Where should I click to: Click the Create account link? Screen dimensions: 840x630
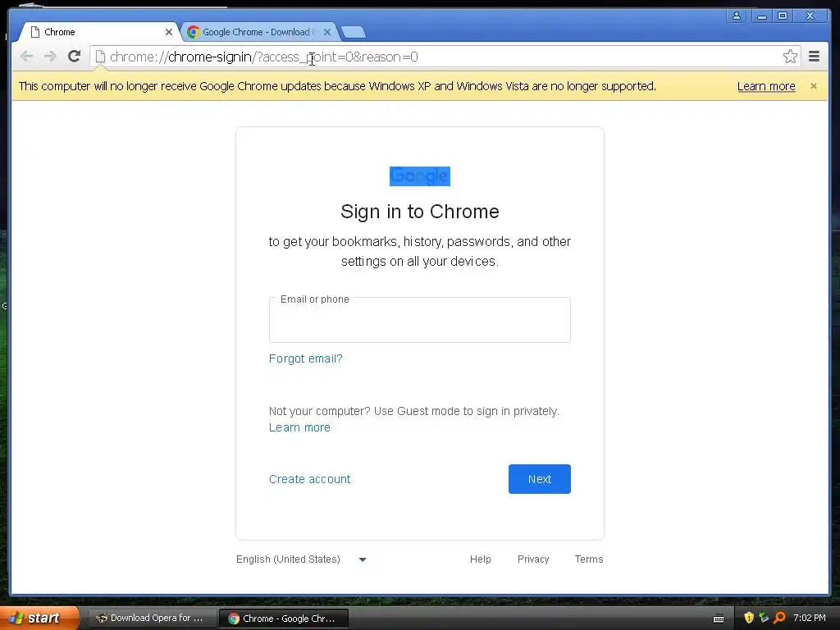pos(309,479)
